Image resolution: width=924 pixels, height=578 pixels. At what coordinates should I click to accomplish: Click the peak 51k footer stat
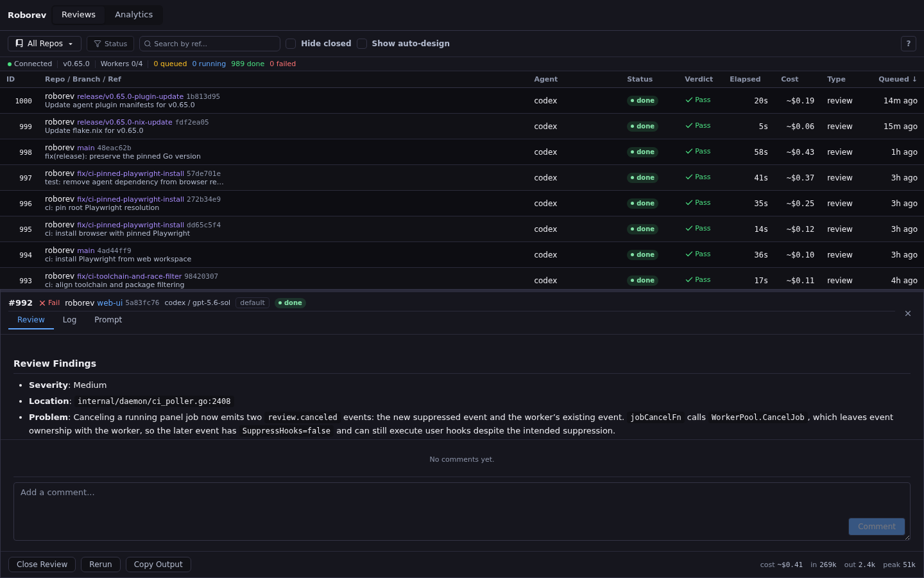click(899, 565)
